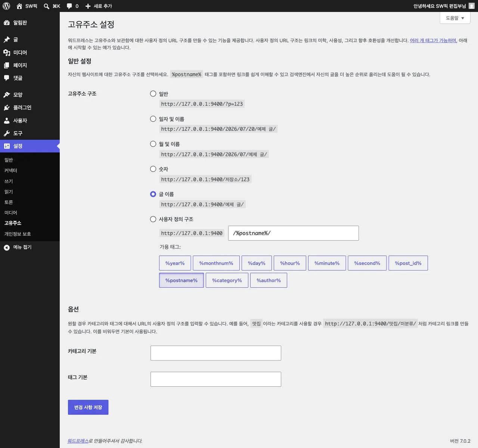Insert the %author% tag button

(269, 280)
